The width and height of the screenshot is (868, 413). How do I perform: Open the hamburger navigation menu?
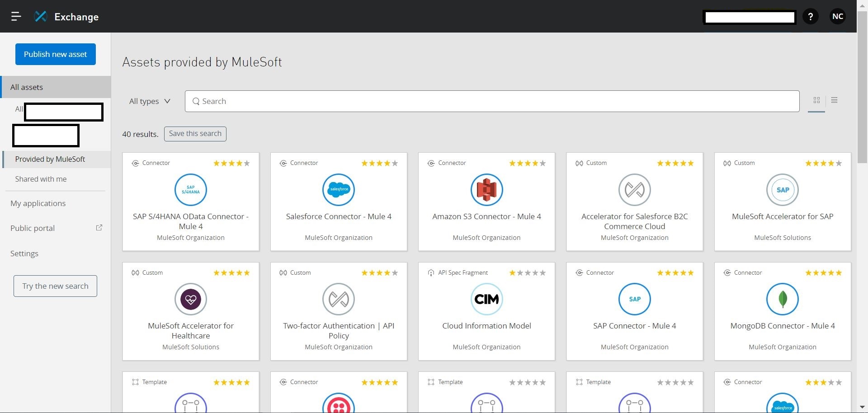pos(16,17)
